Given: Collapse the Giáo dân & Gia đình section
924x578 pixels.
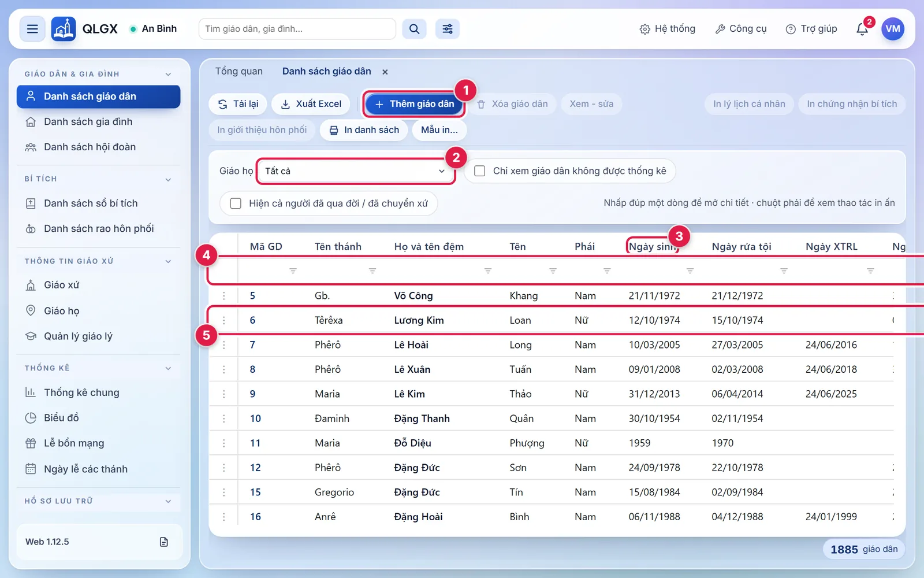Looking at the screenshot, I should (168, 74).
